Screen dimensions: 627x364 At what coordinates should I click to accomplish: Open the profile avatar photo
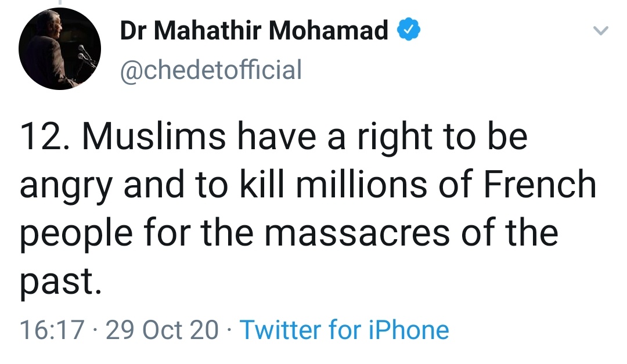(x=60, y=49)
